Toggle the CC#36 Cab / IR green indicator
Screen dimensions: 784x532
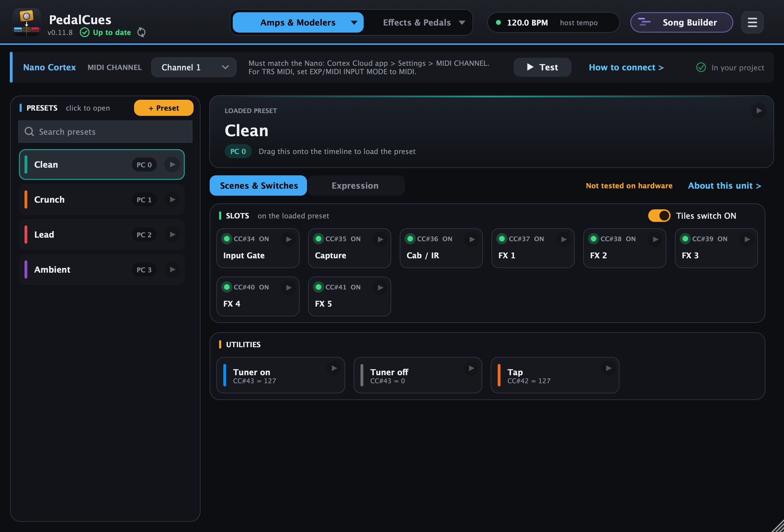coord(410,239)
